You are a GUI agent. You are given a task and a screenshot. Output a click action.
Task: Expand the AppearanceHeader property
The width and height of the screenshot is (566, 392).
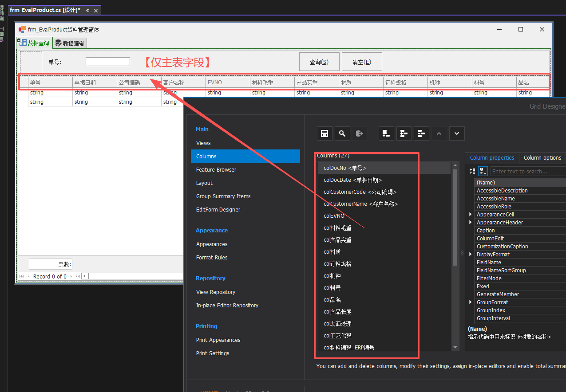(x=471, y=222)
